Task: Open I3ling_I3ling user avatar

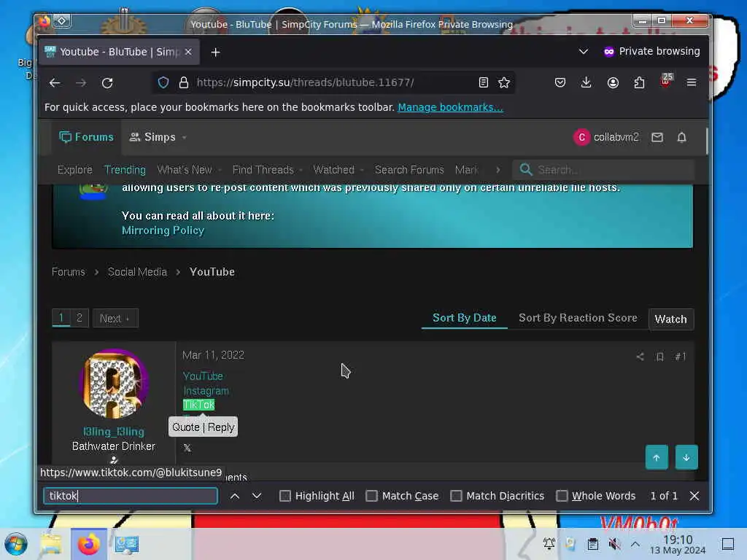Action: (x=114, y=384)
